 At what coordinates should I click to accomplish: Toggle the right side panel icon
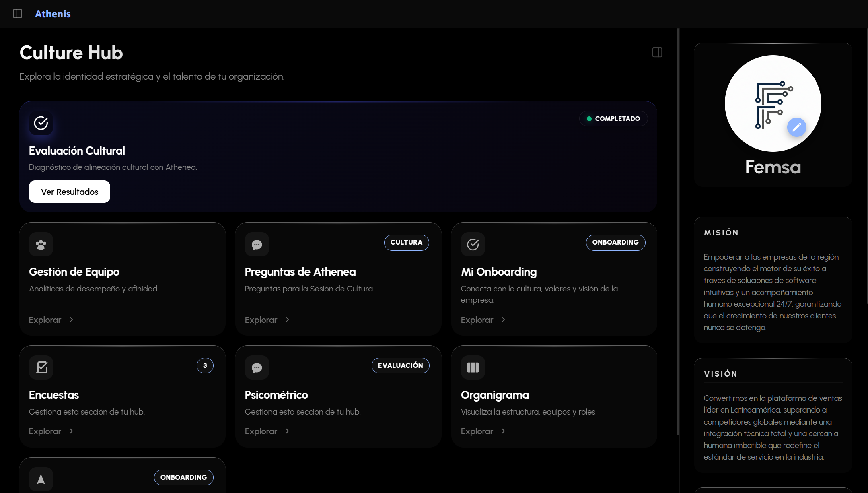pos(657,52)
